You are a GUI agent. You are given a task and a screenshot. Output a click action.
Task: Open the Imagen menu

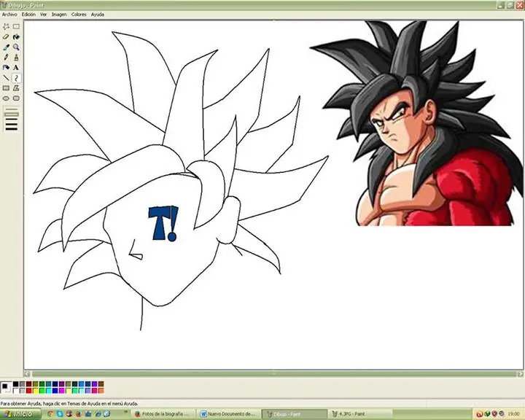pos(59,15)
